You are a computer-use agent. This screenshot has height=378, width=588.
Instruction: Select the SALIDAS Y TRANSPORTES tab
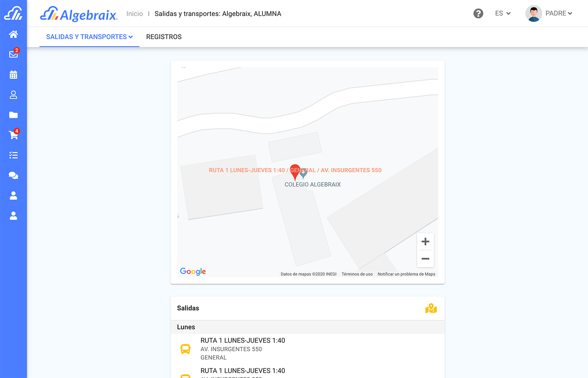pyautogui.click(x=86, y=37)
